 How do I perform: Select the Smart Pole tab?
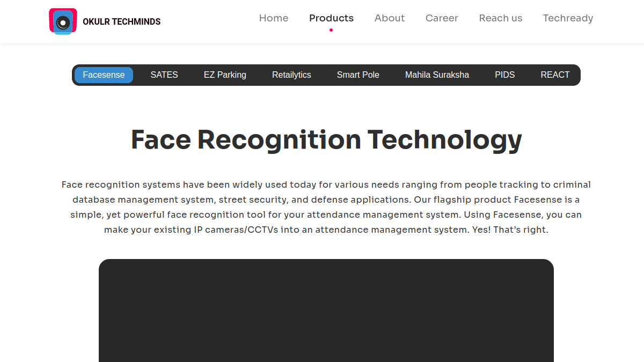pyautogui.click(x=358, y=75)
